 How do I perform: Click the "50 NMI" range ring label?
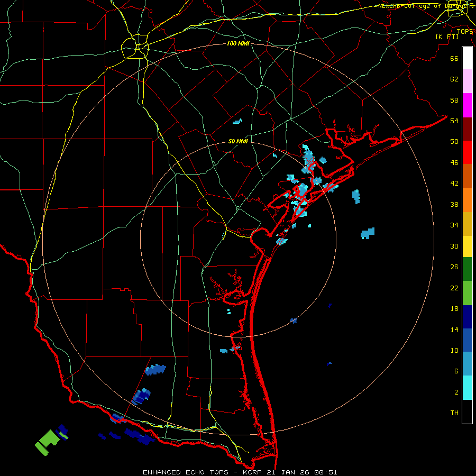pyautogui.click(x=238, y=141)
